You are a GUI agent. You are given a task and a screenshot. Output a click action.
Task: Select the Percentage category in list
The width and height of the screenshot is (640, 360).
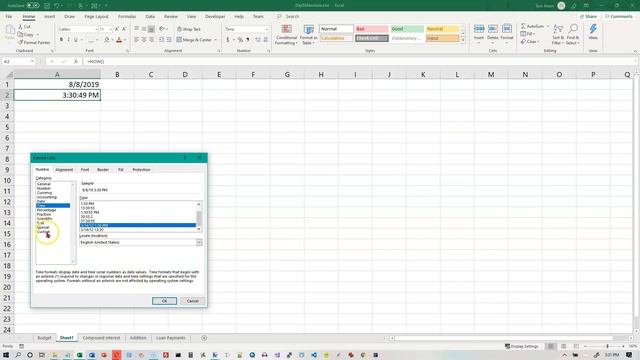(46, 210)
